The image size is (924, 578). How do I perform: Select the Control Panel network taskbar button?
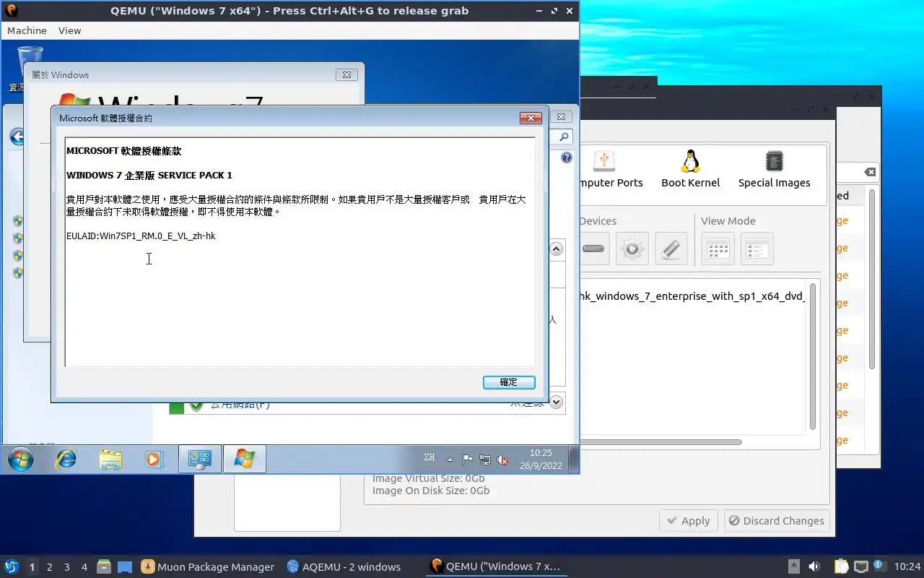pyautogui.click(x=199, y=459)
